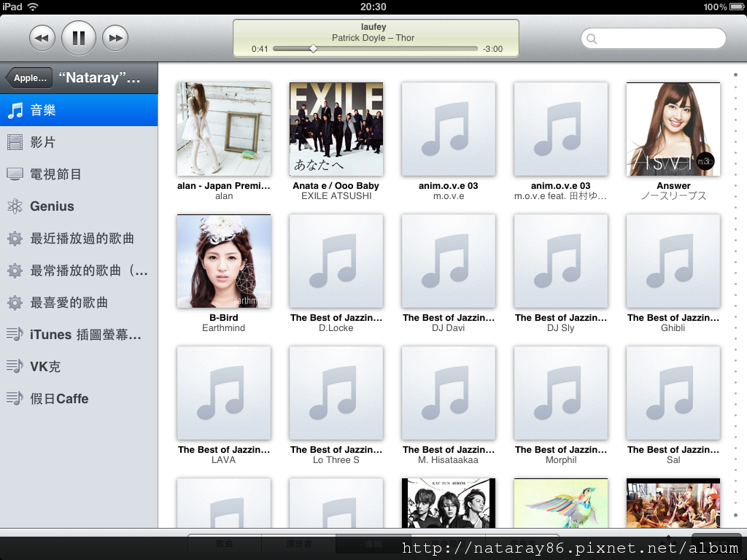Open the 電視節目 TV shows icon
The image size is (747, 560).
click(x=15, y=174)
